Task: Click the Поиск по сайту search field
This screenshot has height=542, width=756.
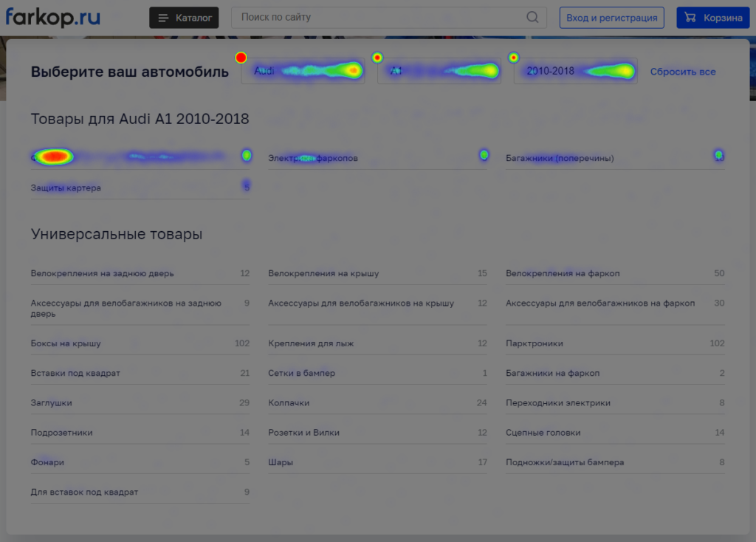Action: [380, 18]
